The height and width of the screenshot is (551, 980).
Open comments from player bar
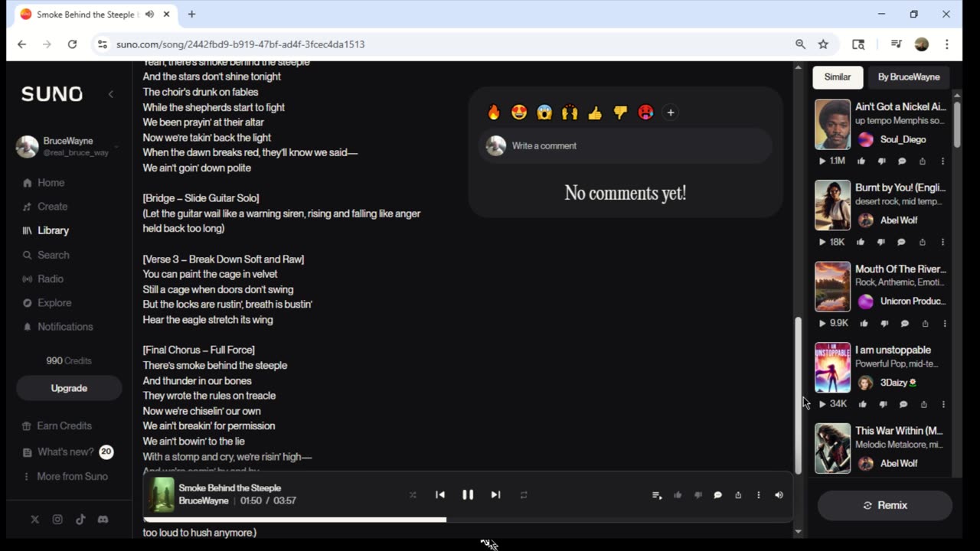click(x=718, y=495)
